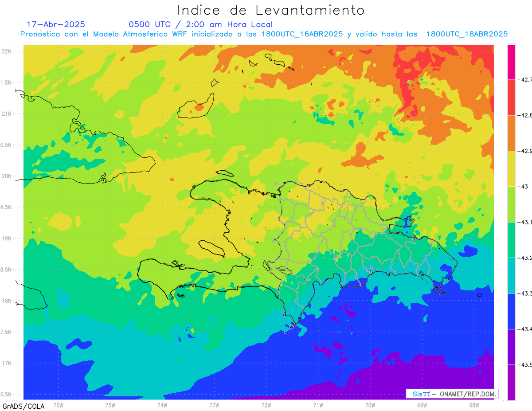Viewport: 532px width, 411px height.
Task: Pick the yellow band between -42.9 and -43
Action: coord(511,169)
